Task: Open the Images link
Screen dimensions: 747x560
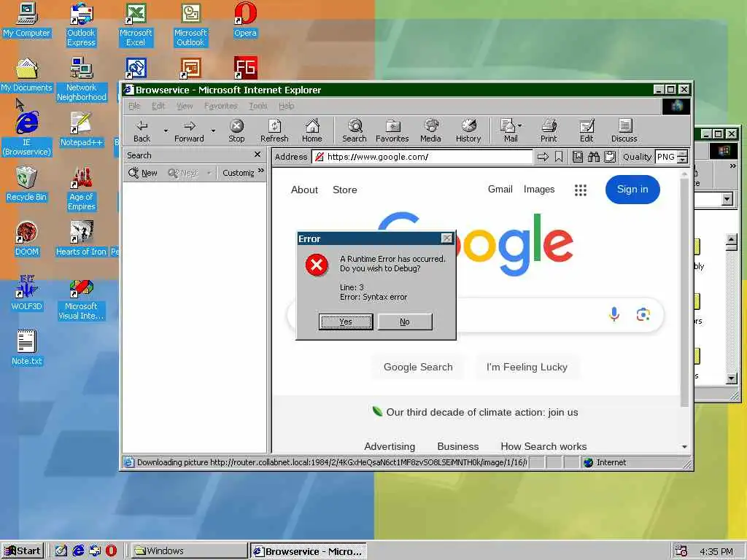Action: (x=539, y=189)
